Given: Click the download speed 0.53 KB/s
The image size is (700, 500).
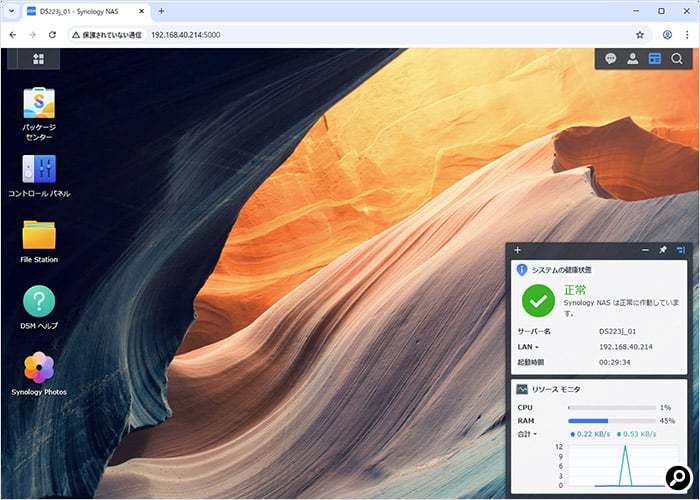Looking at the screenshot, I should click(636, 434).
